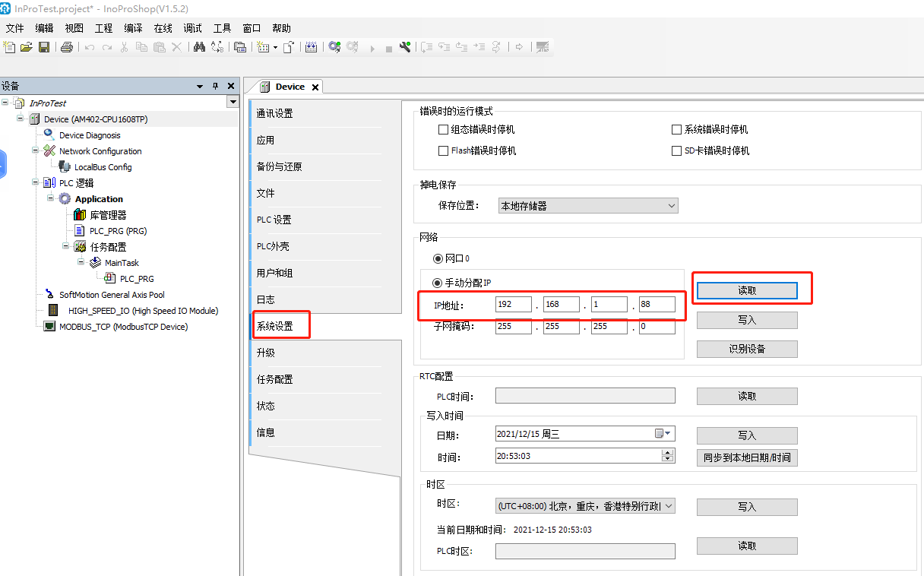
Task: Click the Login (online) toolbar icon
Action: click(x=334, y=46)
